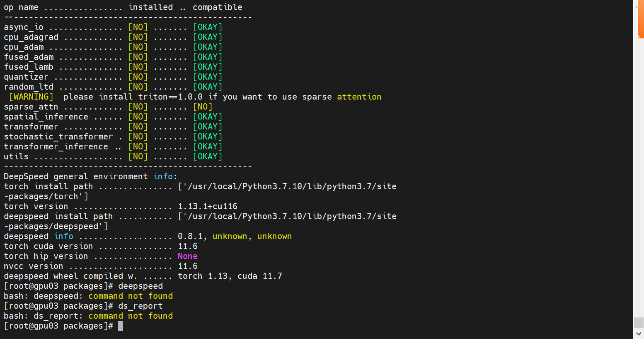Select the deepspeed info 0.8.1 text
The height and width of the screenshot is (339, 644).
pos(189,236)
